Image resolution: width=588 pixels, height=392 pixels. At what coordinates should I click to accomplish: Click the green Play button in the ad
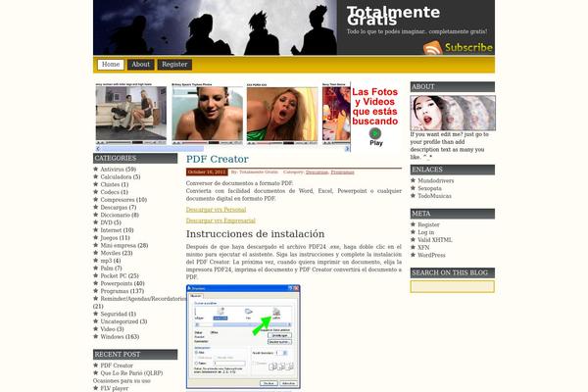tap(375, 133)
